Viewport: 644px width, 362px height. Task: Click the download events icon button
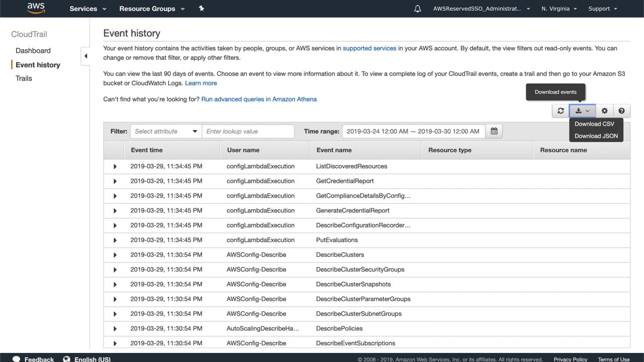tap(582, 111)
